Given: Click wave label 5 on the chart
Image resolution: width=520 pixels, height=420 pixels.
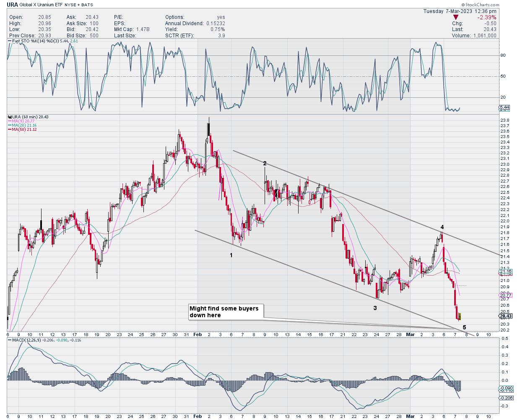Looking at the screenshot, I should click(x=464, y=327).
